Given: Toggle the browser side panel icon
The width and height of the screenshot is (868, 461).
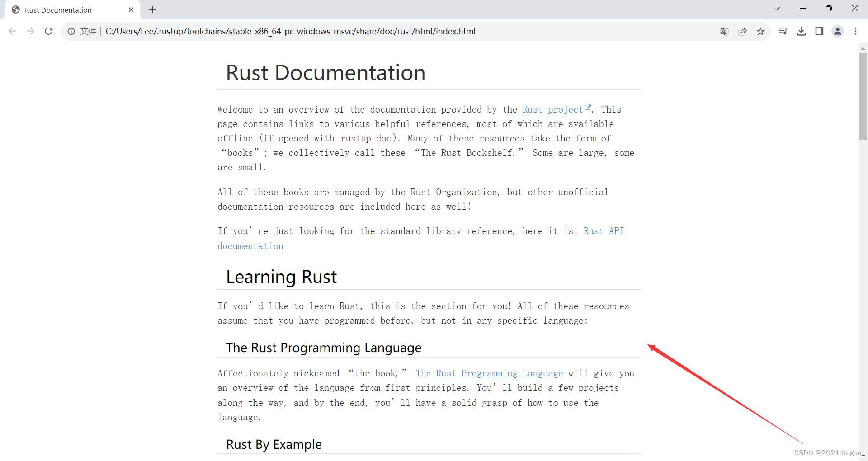Looking at the screenshot, I should [x=819, y=31].
